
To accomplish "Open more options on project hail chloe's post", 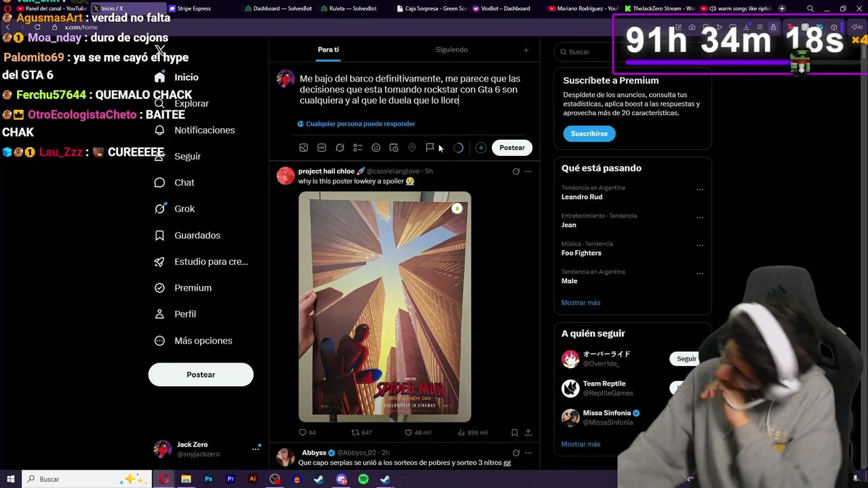I will [x=528, y=171].
